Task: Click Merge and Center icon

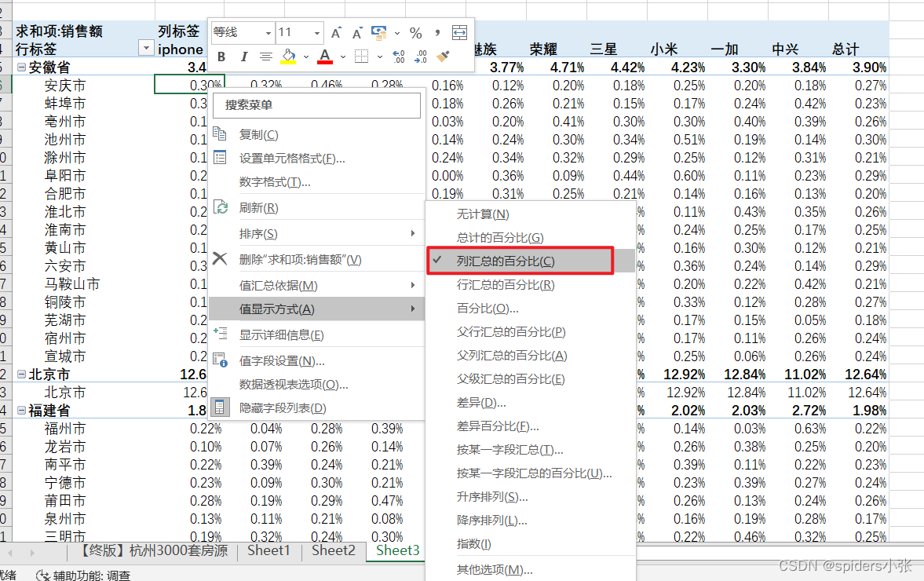Action: (459, 32)
